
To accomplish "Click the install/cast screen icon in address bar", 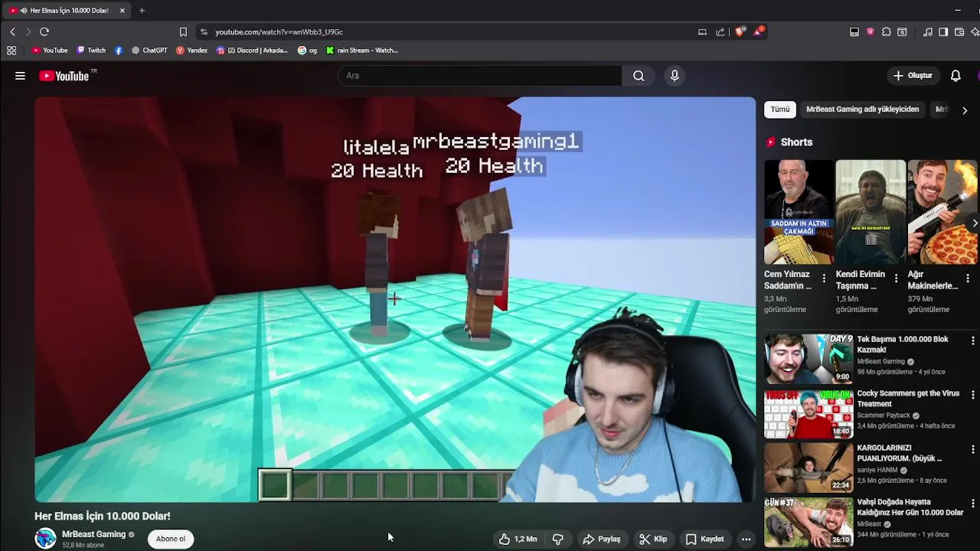I will click(x=702, y=31).
